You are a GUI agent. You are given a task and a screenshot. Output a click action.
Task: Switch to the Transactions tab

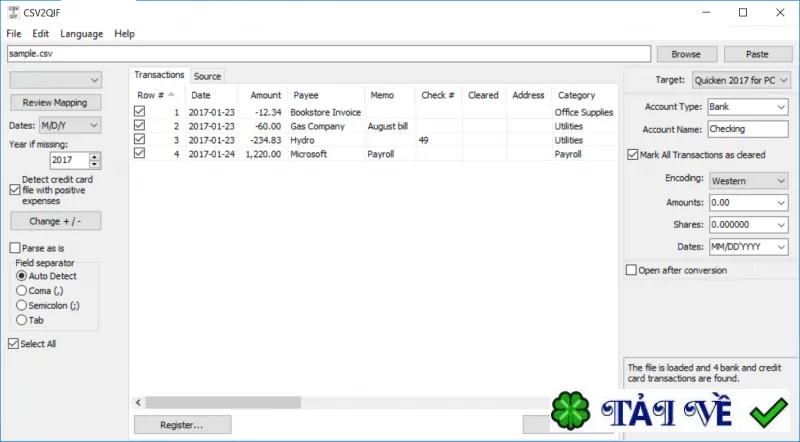point(159,75)
